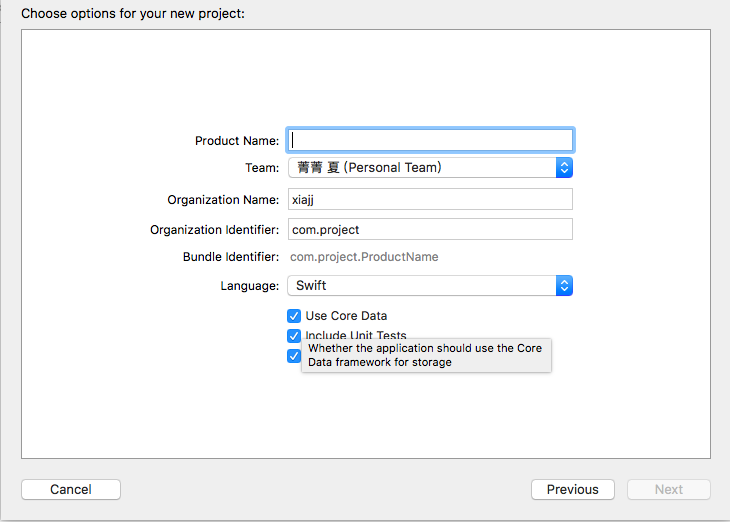Screen dimensions: 730x522
Task: Click the "Language:" label
Action: point(250,286)
